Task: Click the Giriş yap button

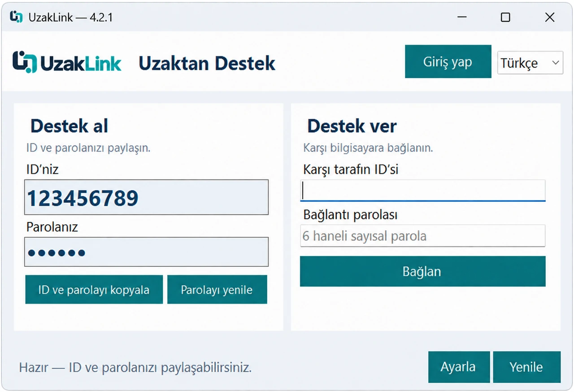Action: 448,61
